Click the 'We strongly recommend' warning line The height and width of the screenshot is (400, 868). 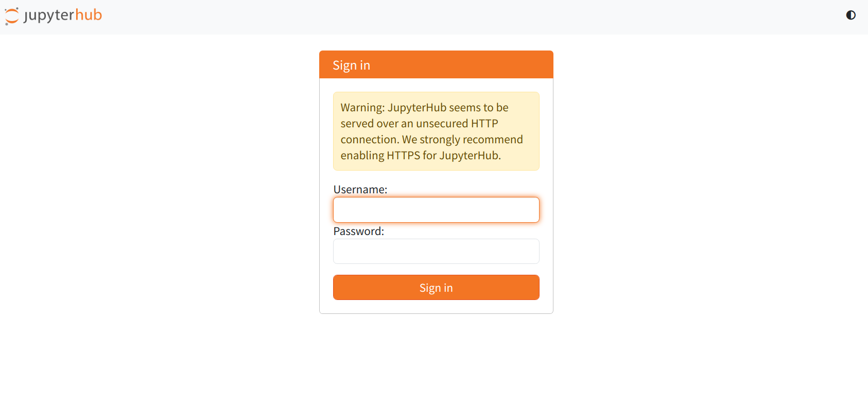tap(462, 140)
